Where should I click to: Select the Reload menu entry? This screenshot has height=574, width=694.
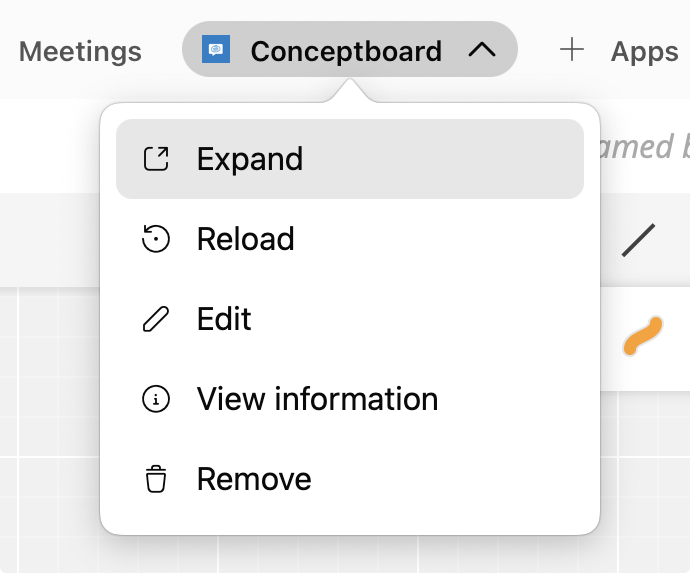(x=246, y=239)
